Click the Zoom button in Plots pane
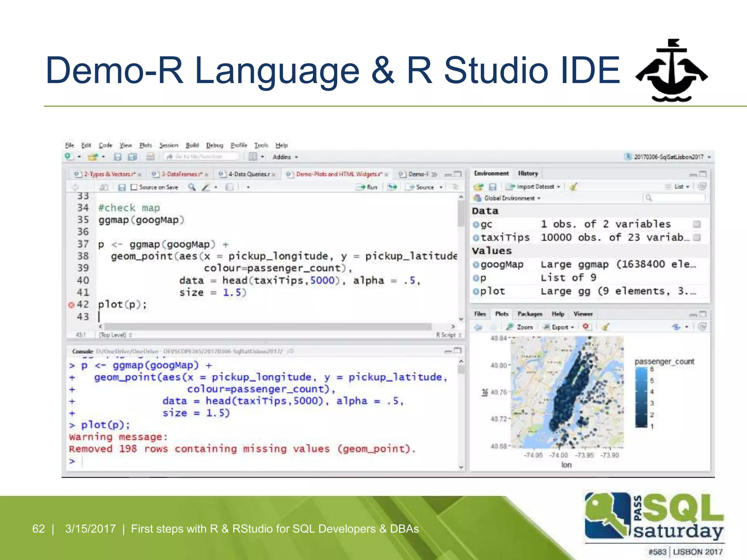This screenshot has height=560, width=747. point(520,327)
